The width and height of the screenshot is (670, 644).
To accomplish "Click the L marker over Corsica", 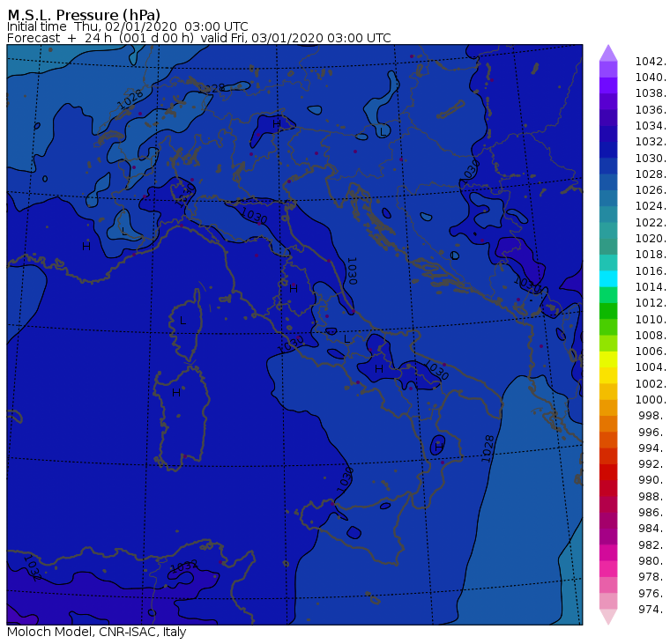I will click(183, 321).
